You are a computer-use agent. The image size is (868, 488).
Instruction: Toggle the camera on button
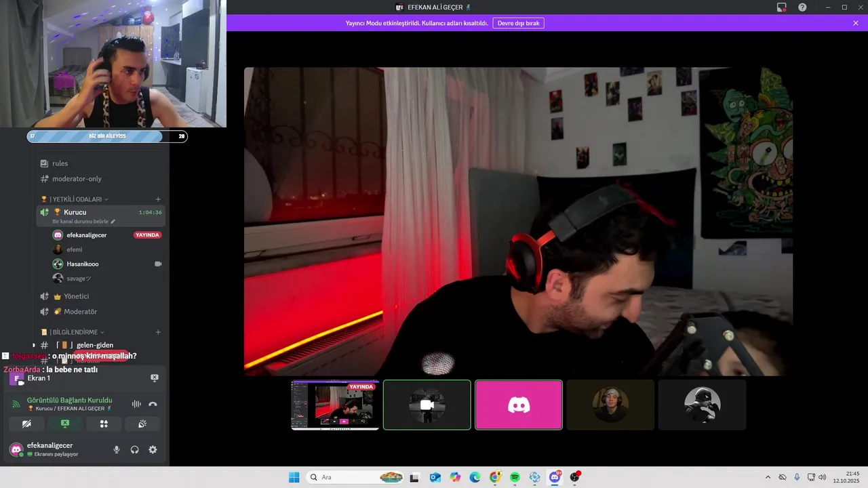point(26,424)
